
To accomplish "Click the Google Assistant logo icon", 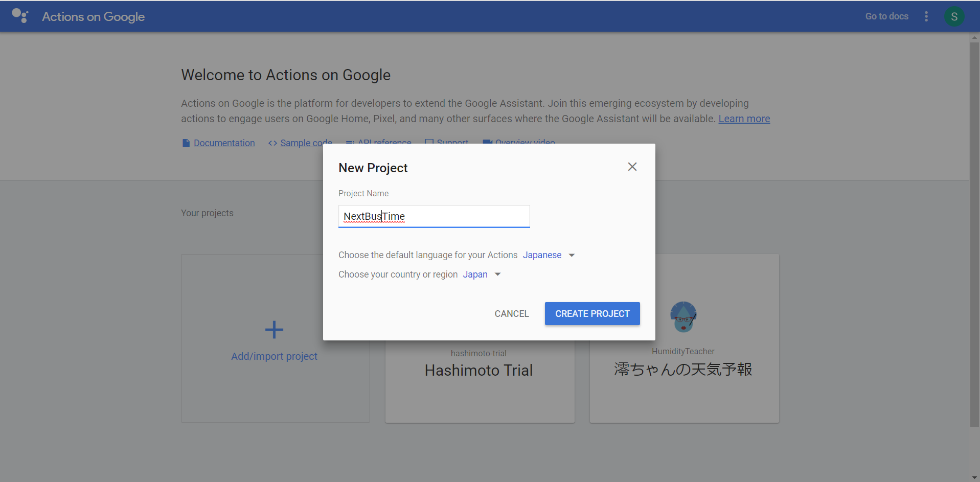I will (x=20, y=16).
